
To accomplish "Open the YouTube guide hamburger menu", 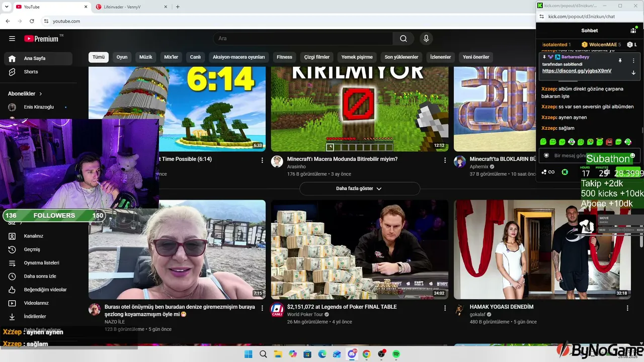I will (x=12, y=39).
